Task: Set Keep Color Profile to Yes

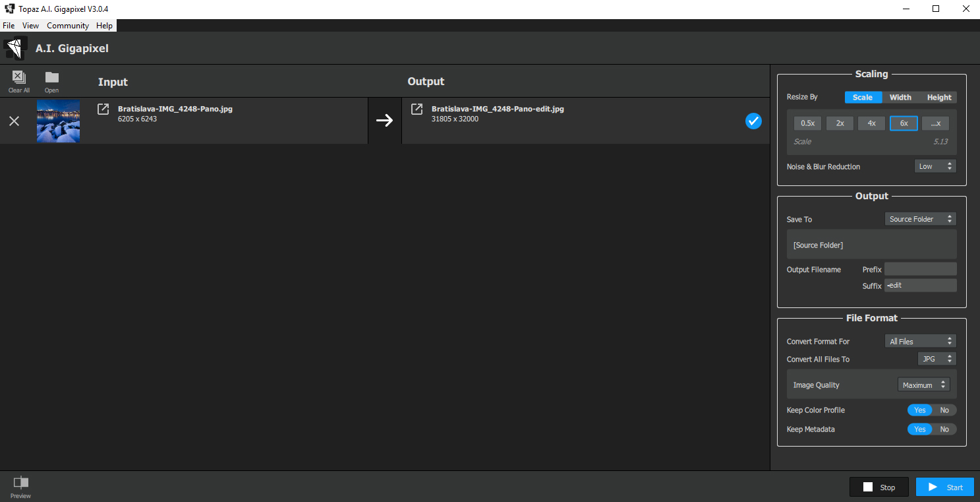Action: (920, 410)
